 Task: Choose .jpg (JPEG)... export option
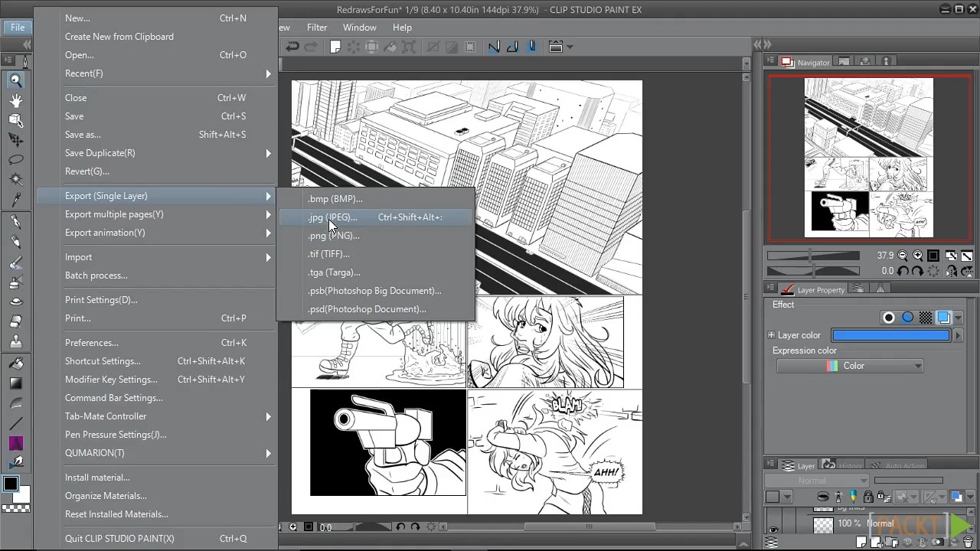tap(376, 217)
